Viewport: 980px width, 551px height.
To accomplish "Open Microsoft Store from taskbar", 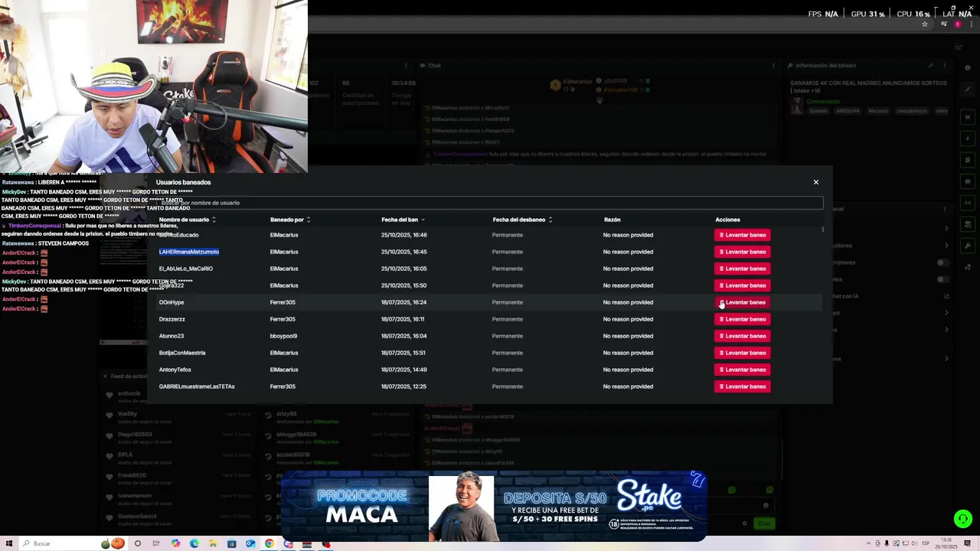I will click(x=231, y=543).
